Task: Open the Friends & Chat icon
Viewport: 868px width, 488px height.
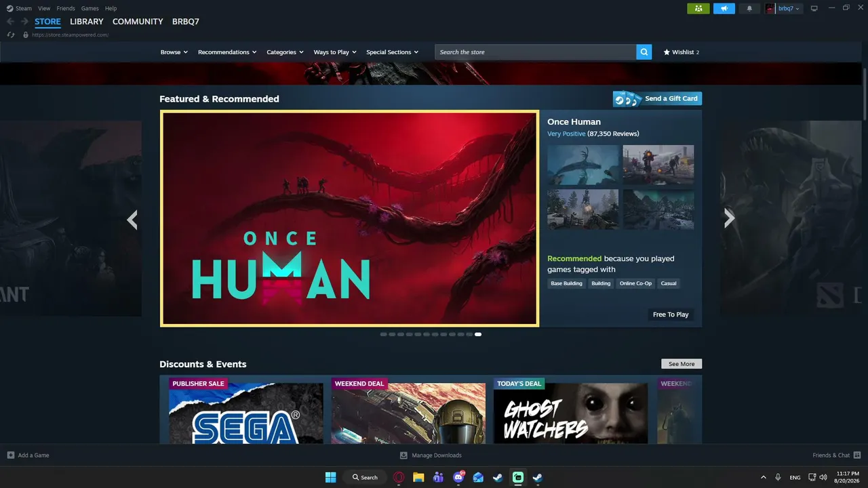Action: [x=857, y=455]
